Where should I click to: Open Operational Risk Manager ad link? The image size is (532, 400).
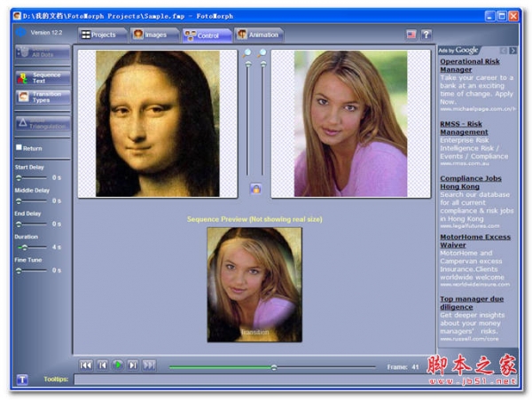pos(470,66)
